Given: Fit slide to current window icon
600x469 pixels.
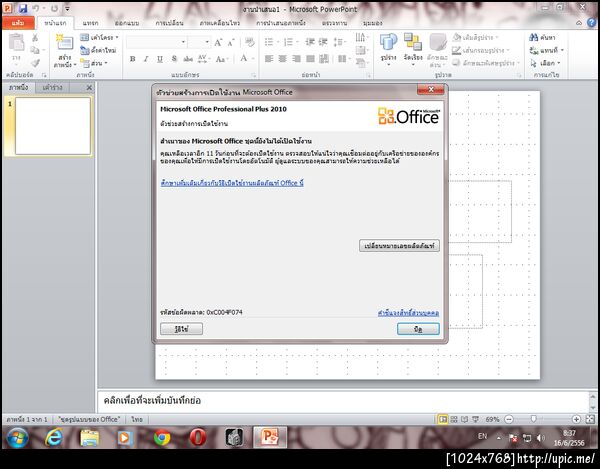Looking at the screenshot, I should click(x=590, y=420).
